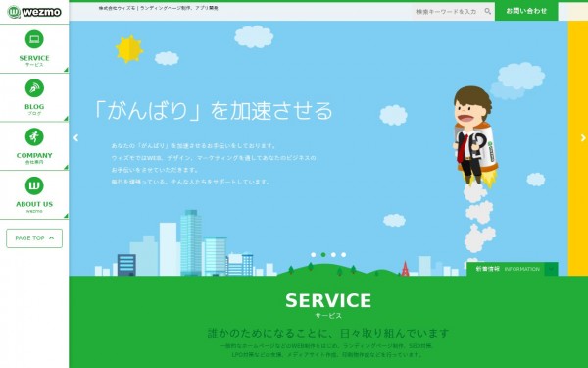Click the サービス subtitle under SERVICE heading
The height and width of the screenshot is (368, 588).
[328, 316]
